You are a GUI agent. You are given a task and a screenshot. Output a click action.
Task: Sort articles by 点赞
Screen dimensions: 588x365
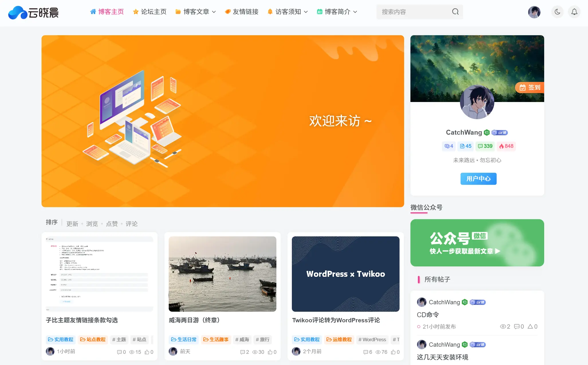click(x=112, y=224)
